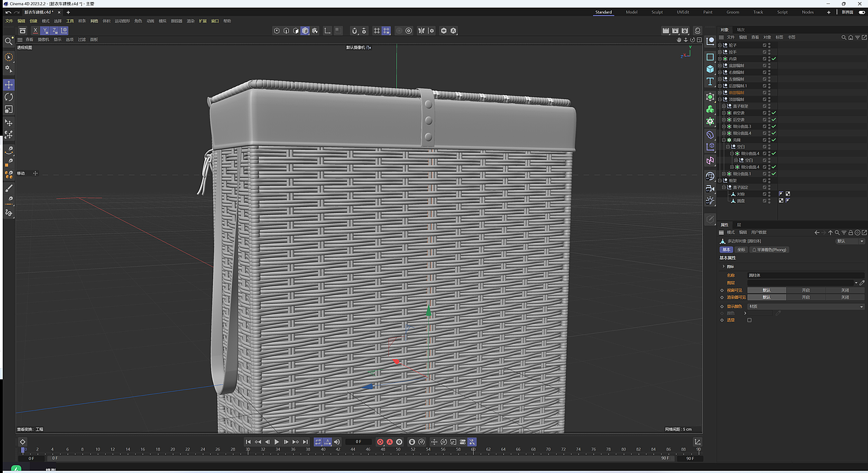Viewport: 868px width, 473px height.
Task: Open attributes mode dropdown at top right
Action: [x=850, y=241]
